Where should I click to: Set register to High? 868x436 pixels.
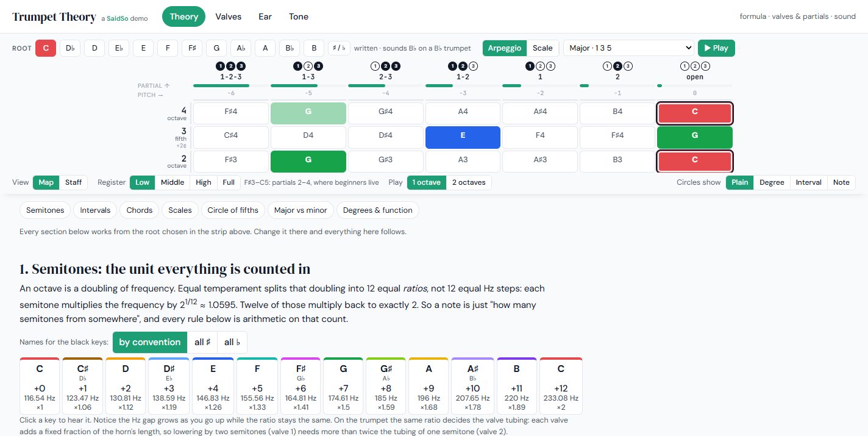[x=204, y=182]
